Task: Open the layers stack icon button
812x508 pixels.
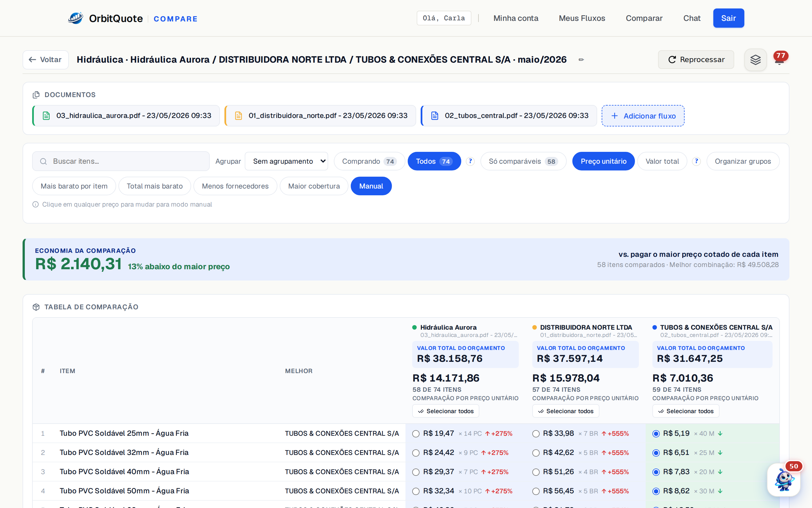Action: tap(755, 60)
